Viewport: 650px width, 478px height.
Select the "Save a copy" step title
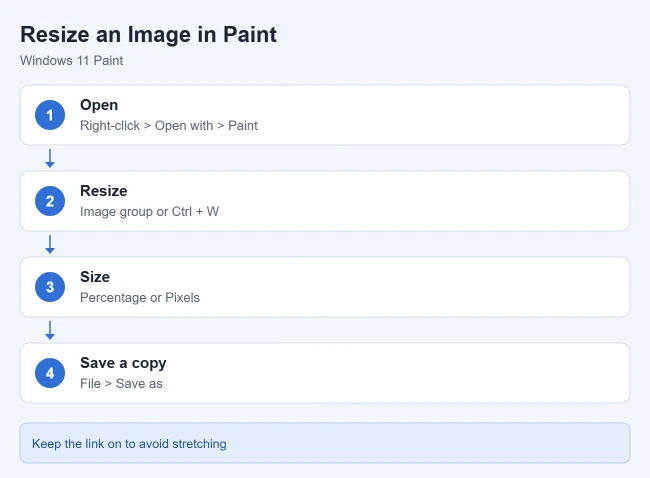(123, 363)
